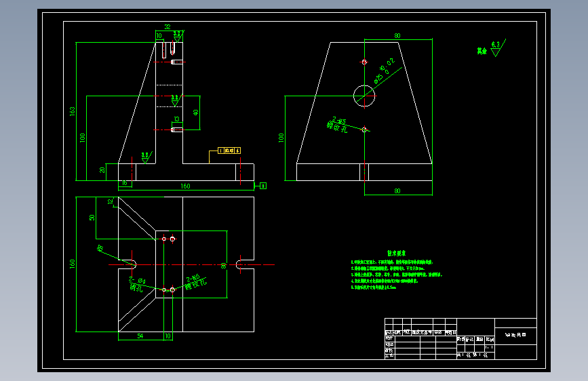Click the 其余 label near roughness symbol
This screenshot has height=381, width=588.
click(482, 51)
